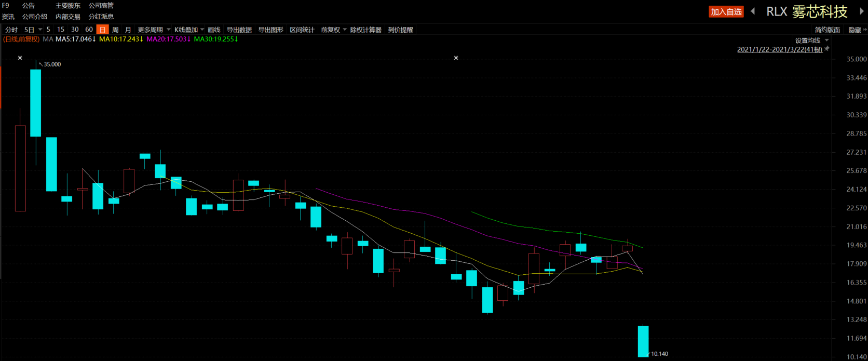Switch to 周 weekly period
This screenshot has height=361, width=868.
[115, 30]
